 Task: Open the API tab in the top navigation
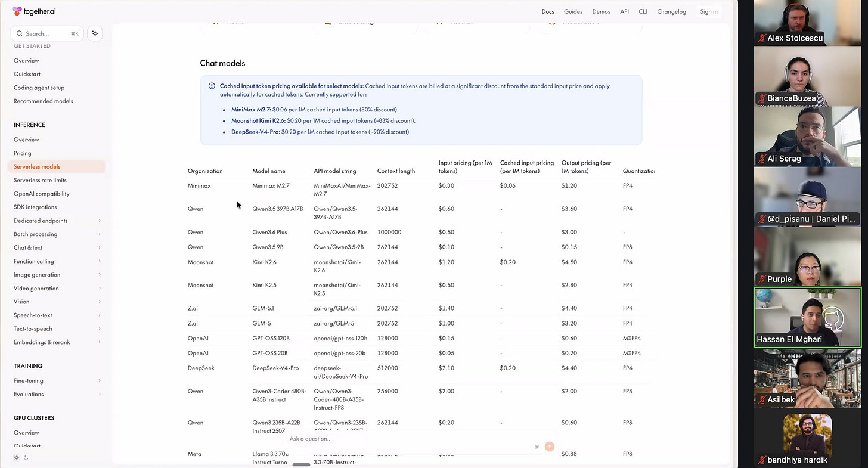click(x=624, y=11)
